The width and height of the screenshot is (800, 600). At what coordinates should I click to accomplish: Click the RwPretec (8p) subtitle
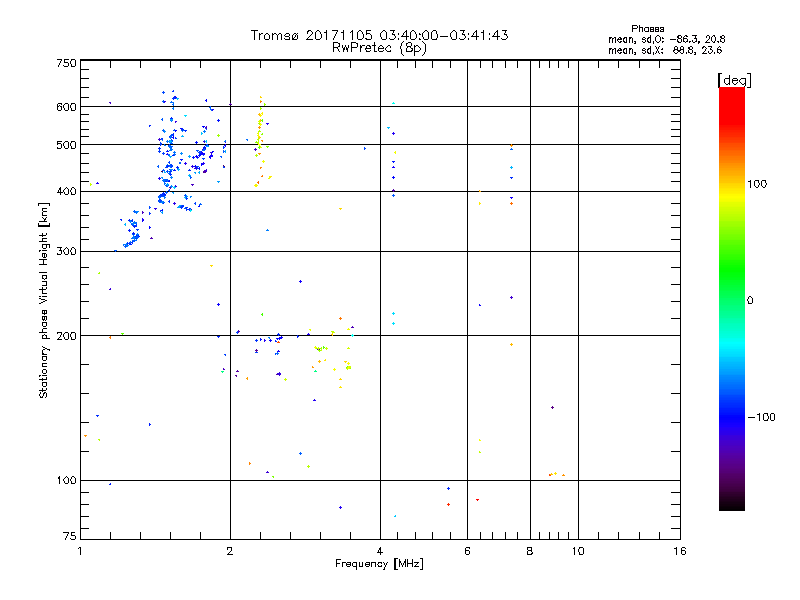coord(379,48)
